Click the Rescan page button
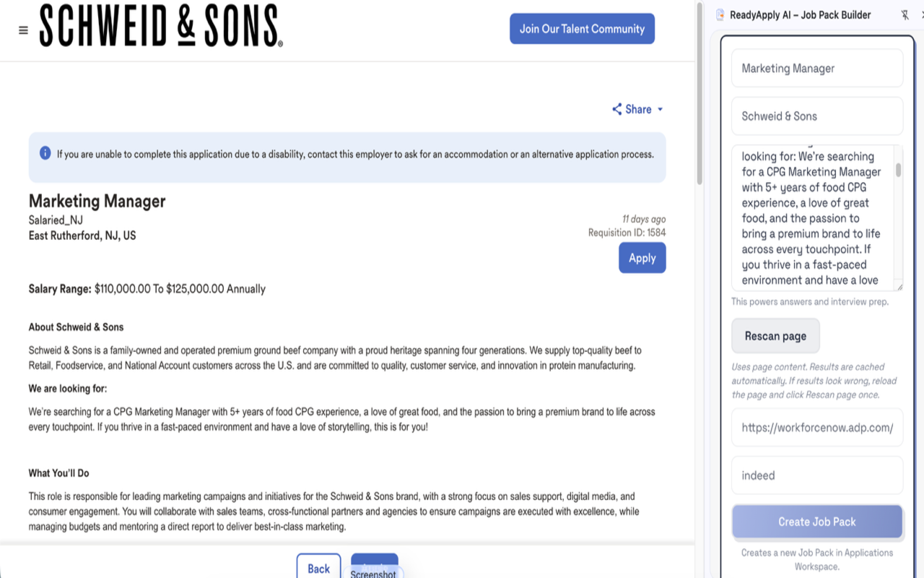 click(x=775, y=336)
